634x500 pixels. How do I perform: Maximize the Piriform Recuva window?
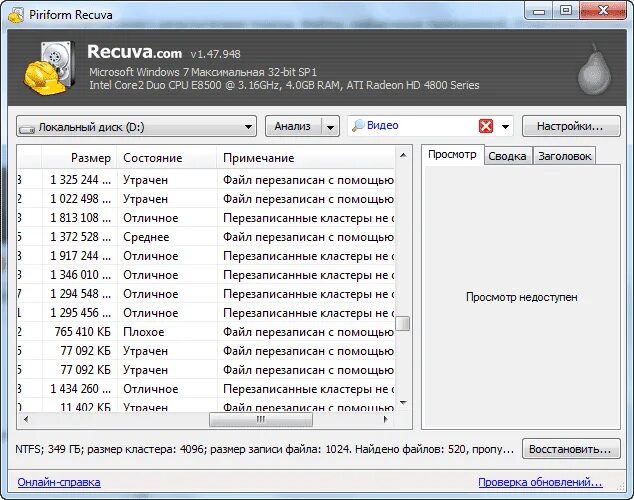point(566,11)
